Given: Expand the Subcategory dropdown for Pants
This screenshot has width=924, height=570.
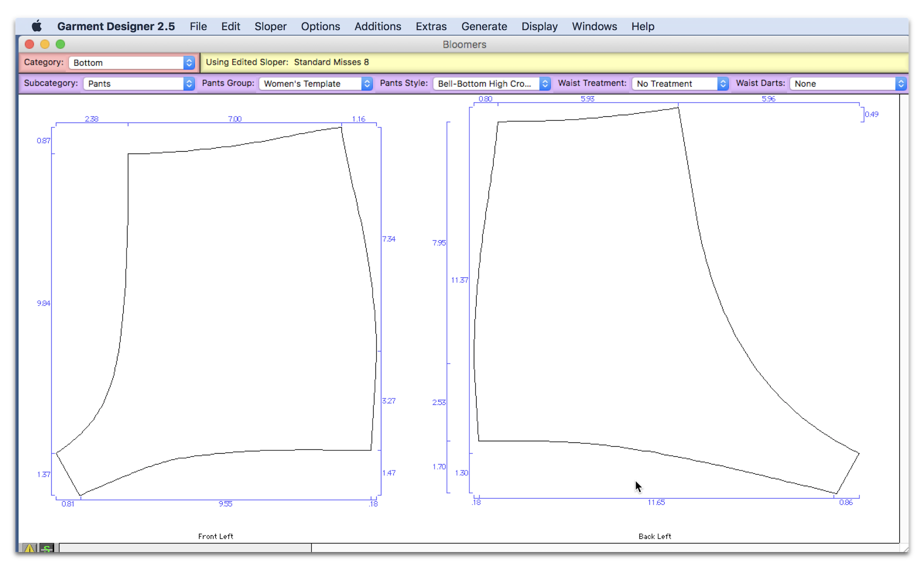Looking at the screenshot, I should (189, 83).
